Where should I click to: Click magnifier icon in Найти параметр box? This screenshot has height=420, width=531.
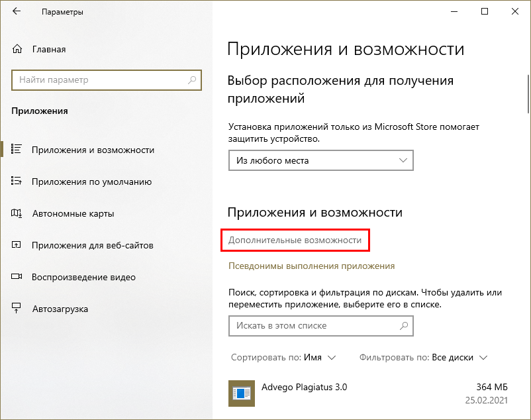[192, 80]
